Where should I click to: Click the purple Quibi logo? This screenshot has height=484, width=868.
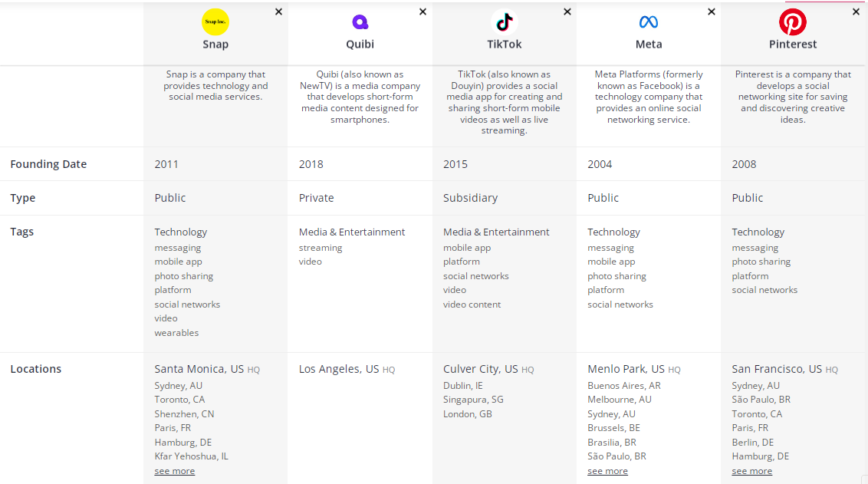pos(360,21)
